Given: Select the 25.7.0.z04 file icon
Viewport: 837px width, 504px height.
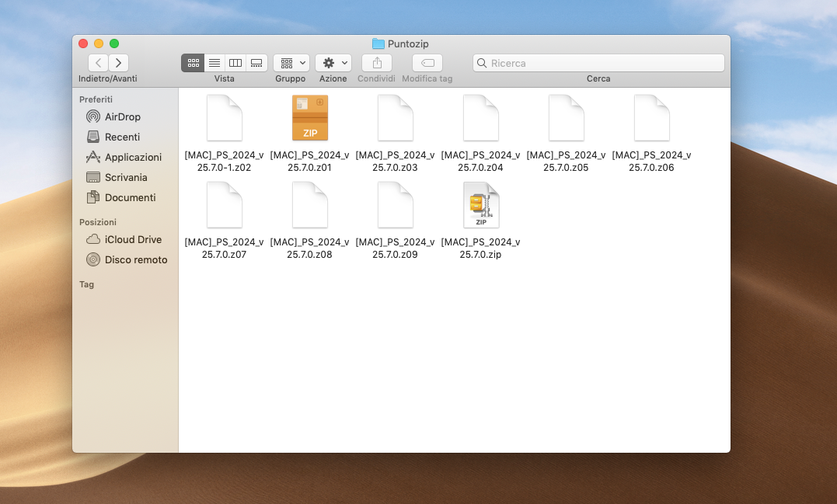Looking at the screenshot, I should pos(480,118).
